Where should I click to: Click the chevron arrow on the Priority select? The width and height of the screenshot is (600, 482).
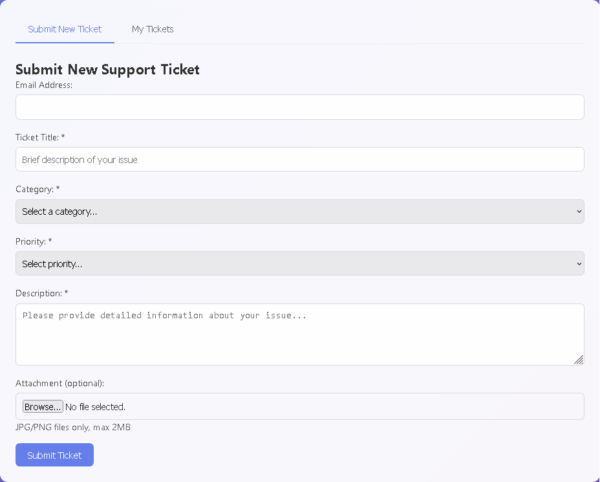pos(579,264)
